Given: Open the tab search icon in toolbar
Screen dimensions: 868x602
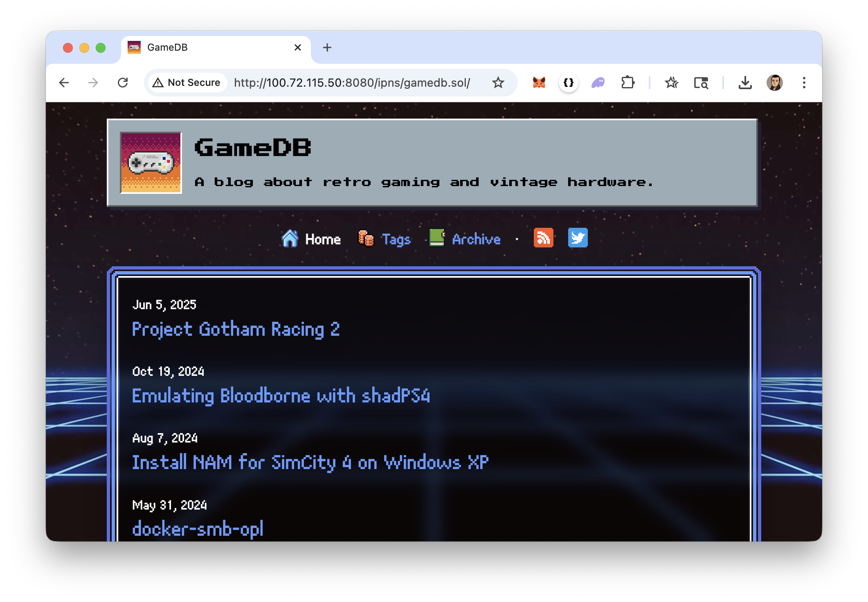Looking at the screenshot, I should (x=701, y=83).
